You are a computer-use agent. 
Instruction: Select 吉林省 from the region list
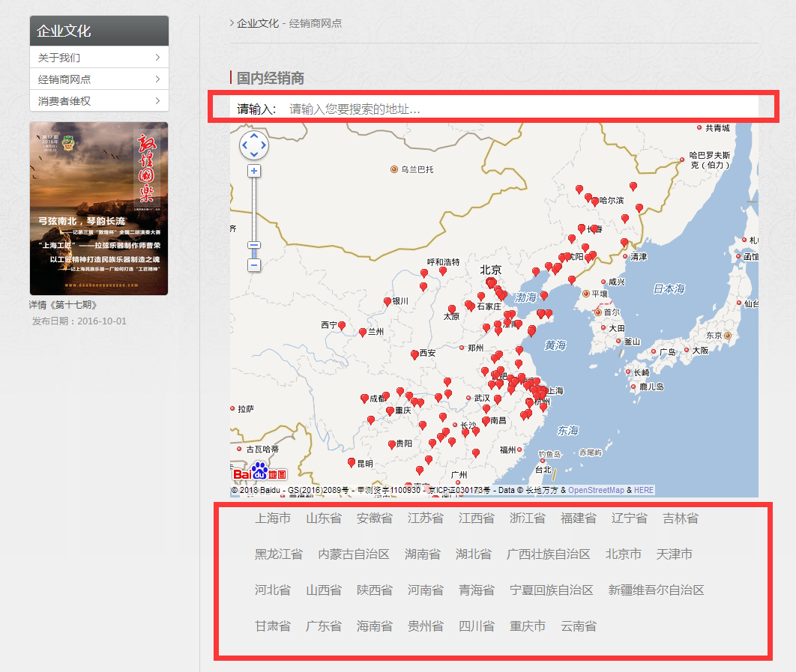[x=681, y=518]
